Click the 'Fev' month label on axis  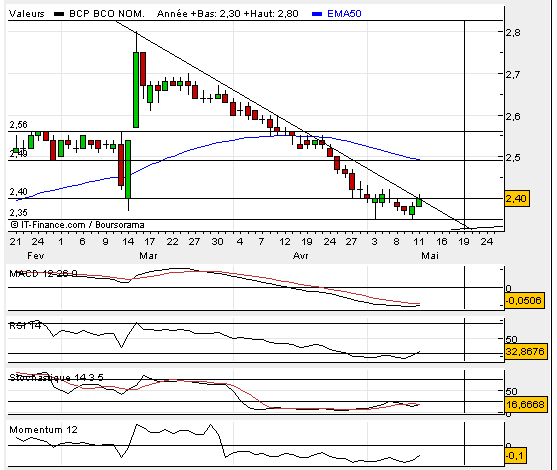pos(36,256)
